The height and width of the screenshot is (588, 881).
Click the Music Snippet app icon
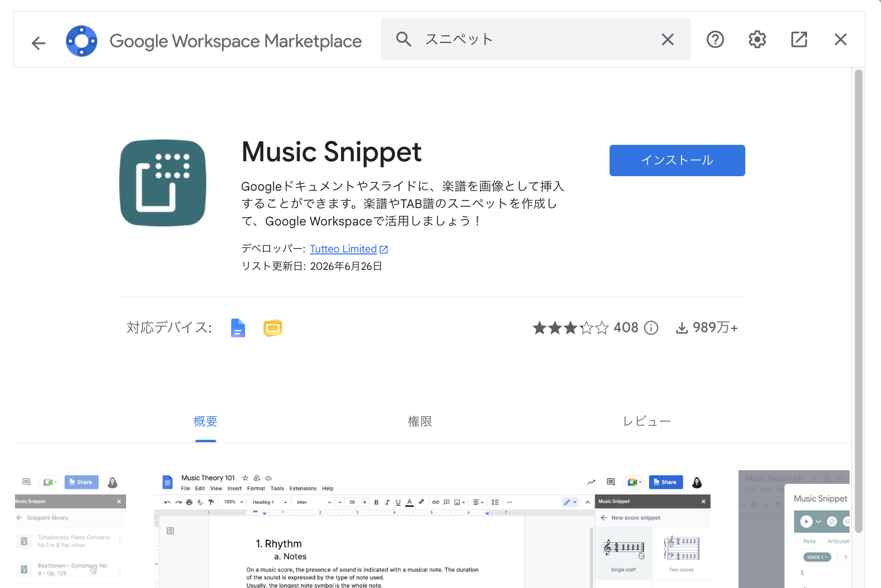[163, 183]
